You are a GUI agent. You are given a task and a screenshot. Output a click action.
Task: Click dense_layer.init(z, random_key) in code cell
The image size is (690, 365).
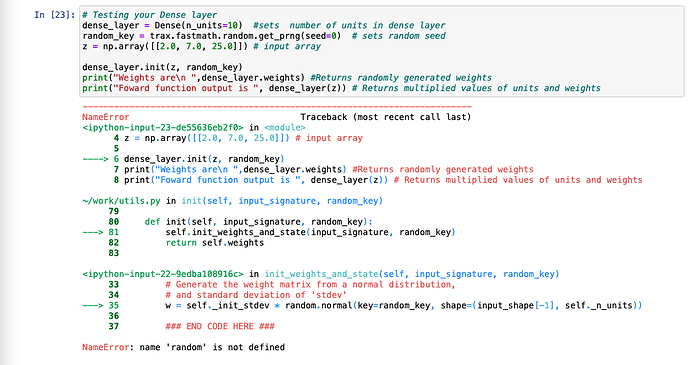pos(162,67)
